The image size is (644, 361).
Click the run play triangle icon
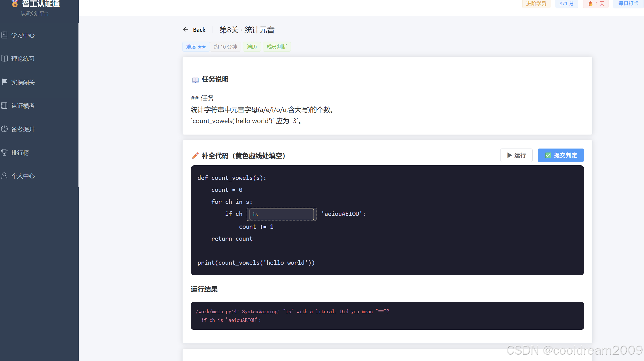click(509, 155)
